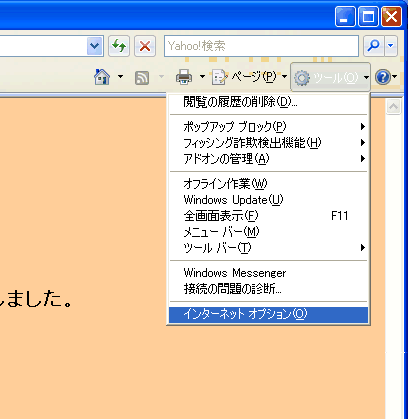
Task: Expand the ポップアップ ブロック submenu arrow
Action: pos(363,127)
